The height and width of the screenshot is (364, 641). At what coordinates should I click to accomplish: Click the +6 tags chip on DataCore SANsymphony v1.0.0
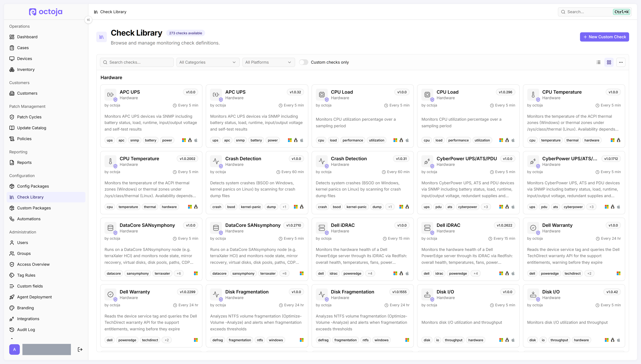pos(179,273)
